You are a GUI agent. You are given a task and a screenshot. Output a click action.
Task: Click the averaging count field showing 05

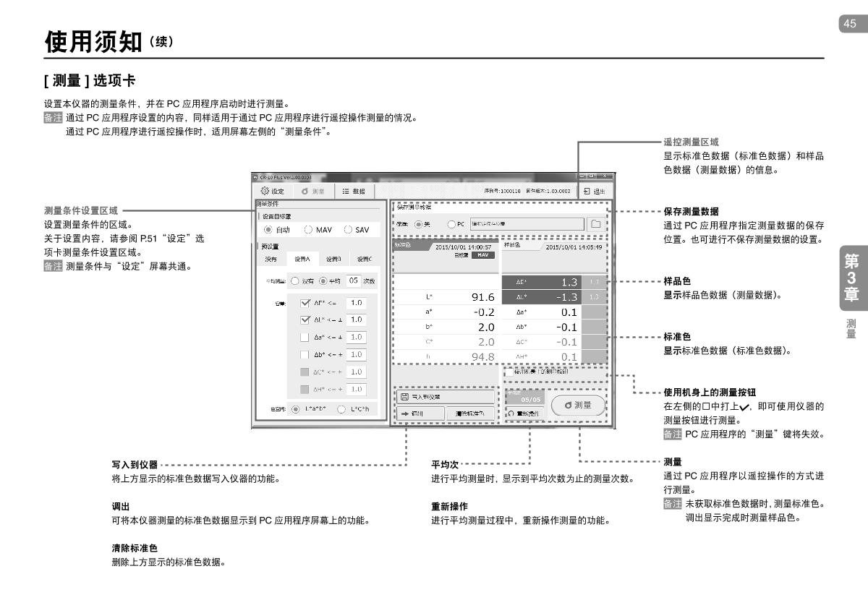click(x=353, y=280)
